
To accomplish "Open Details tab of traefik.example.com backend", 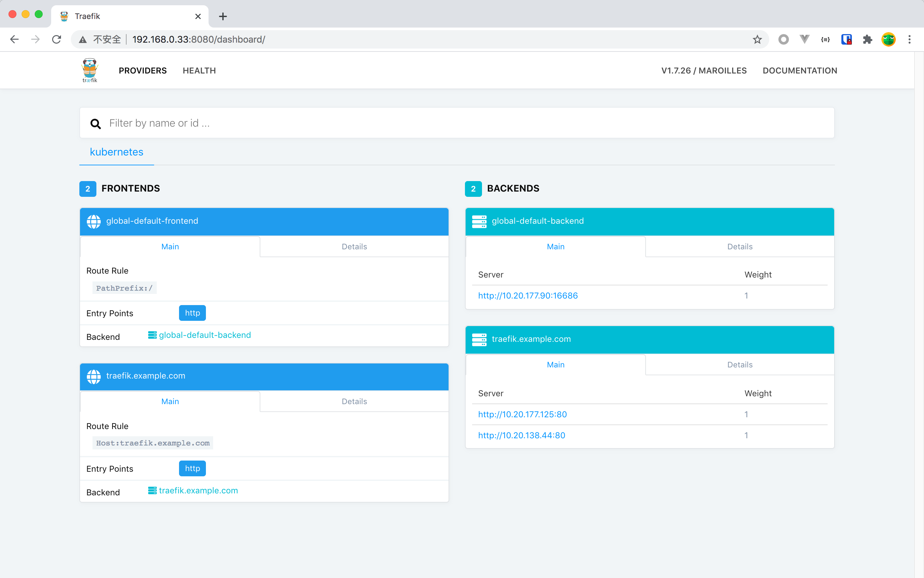I will click(x=739, y=365).
